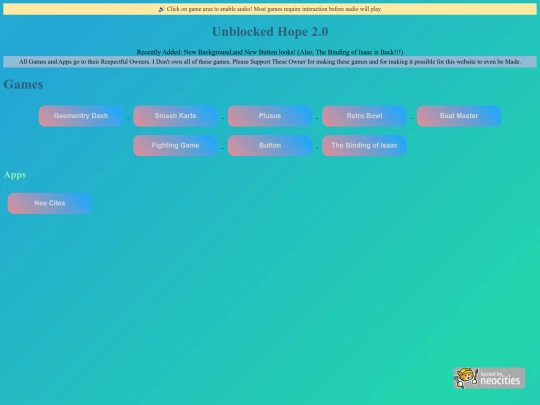The height and width of the screenshot is (405, 540).
Task: Open The Binding of Isaac game
Action: click(364, 146)
